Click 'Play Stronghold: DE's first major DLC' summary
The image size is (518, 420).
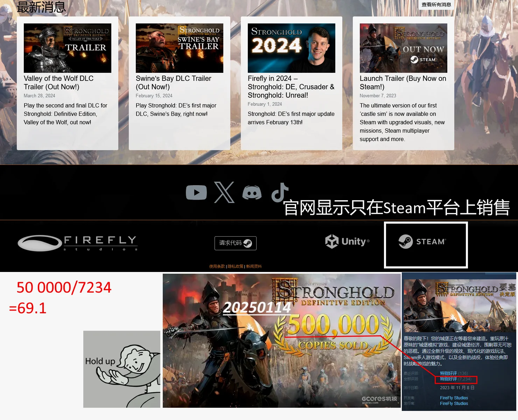[x=176, y=110]
